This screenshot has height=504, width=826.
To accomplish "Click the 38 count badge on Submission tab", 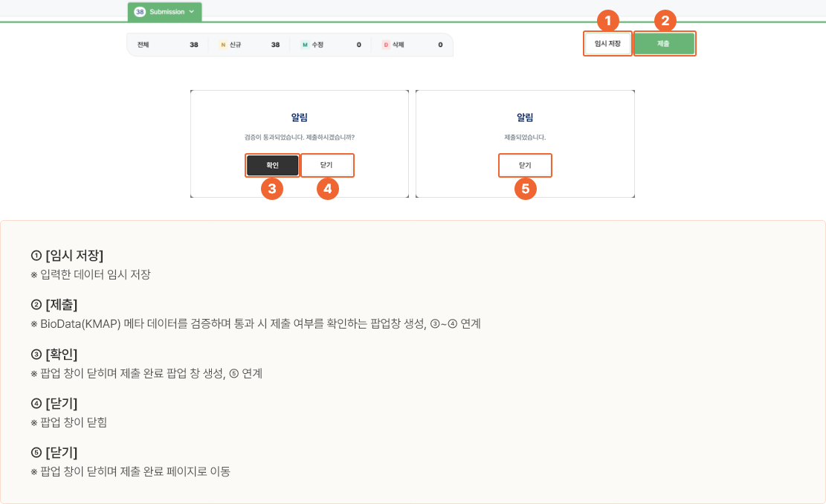I will pos(140,12).
